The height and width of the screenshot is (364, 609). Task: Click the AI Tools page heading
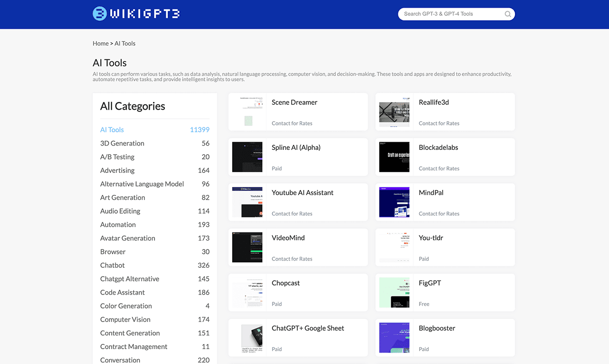point(110,63)
